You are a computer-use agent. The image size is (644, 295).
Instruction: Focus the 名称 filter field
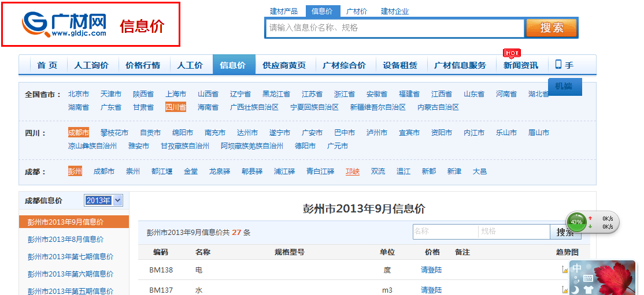[446, 231]
